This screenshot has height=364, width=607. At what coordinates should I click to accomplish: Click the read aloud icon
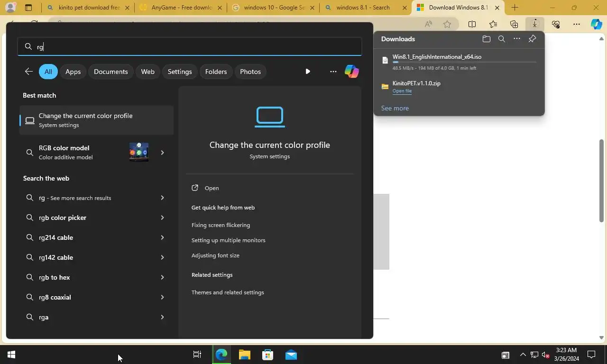tap(428, 24)
